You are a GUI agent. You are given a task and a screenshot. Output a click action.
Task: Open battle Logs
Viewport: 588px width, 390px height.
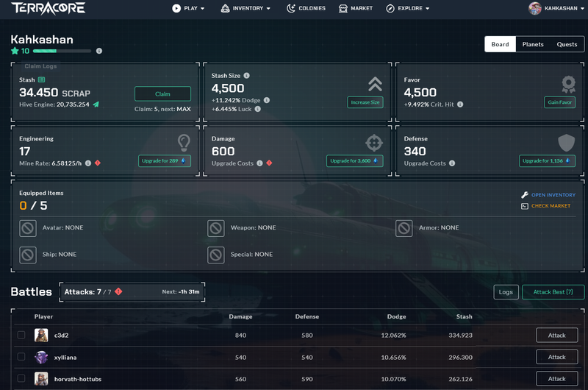coord(506,292)
